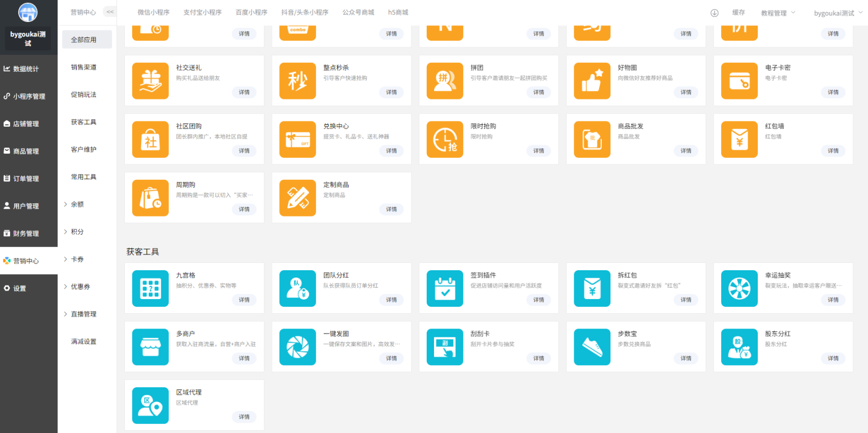Open 设置 from the sidebar
This screenshot has width=868, height=433.
[x=28, y=288]
